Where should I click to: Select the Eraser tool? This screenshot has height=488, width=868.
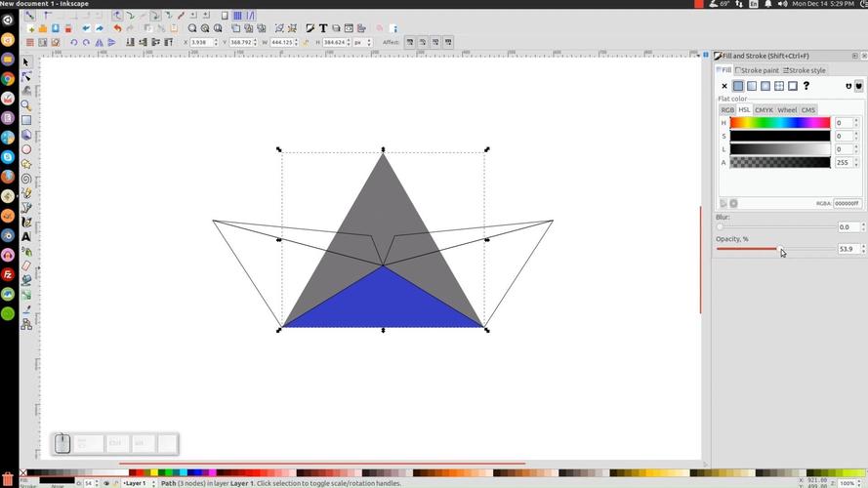coord(26,265)
